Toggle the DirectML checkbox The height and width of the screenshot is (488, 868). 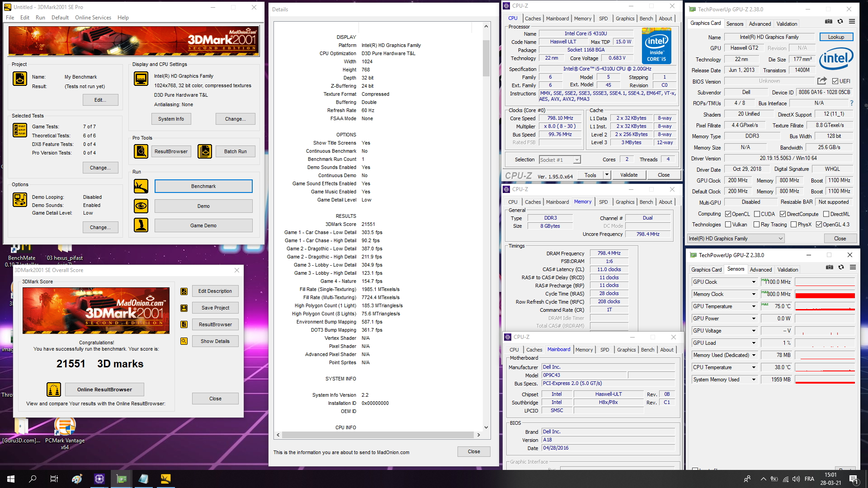pyautogui.click(x=826, y=214)
